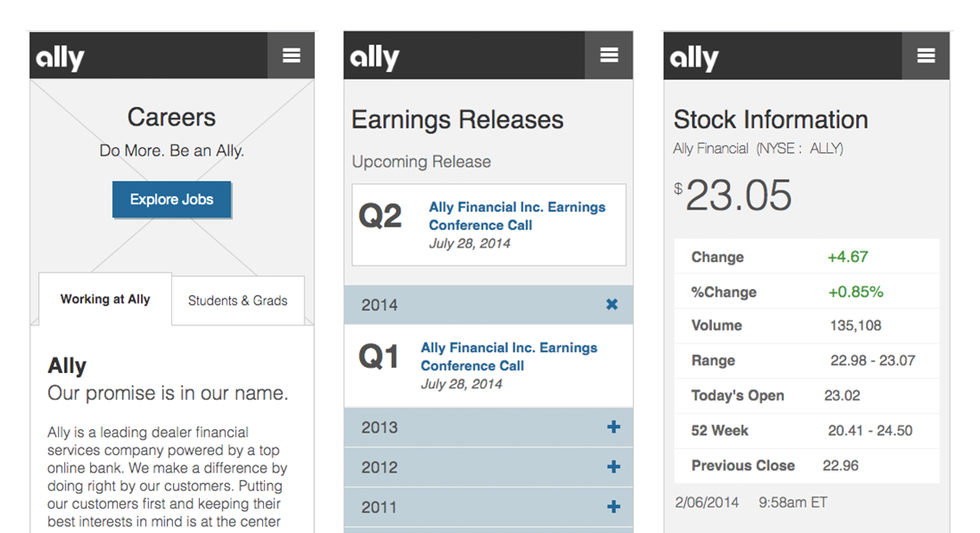Click the Change row label

click(x=718, y=258)
